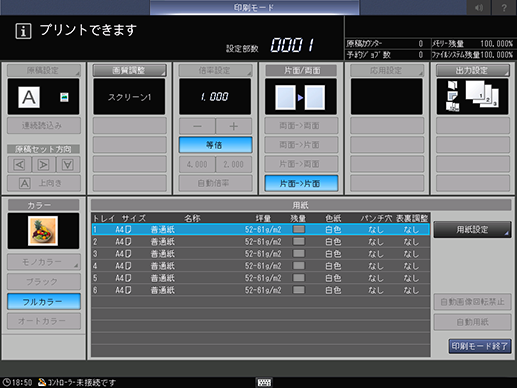Click the 片面/両面 header
Viewport: 517px width, 388px height.
click(301, 70)
